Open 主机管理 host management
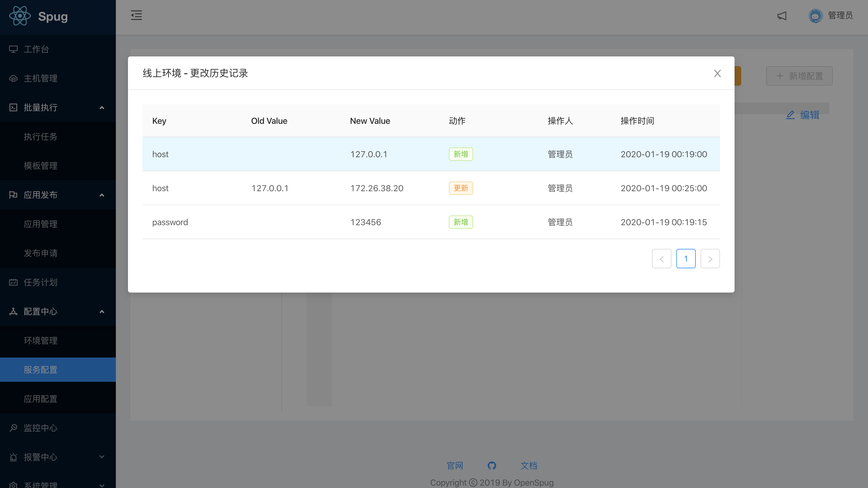 pos(40,78)
